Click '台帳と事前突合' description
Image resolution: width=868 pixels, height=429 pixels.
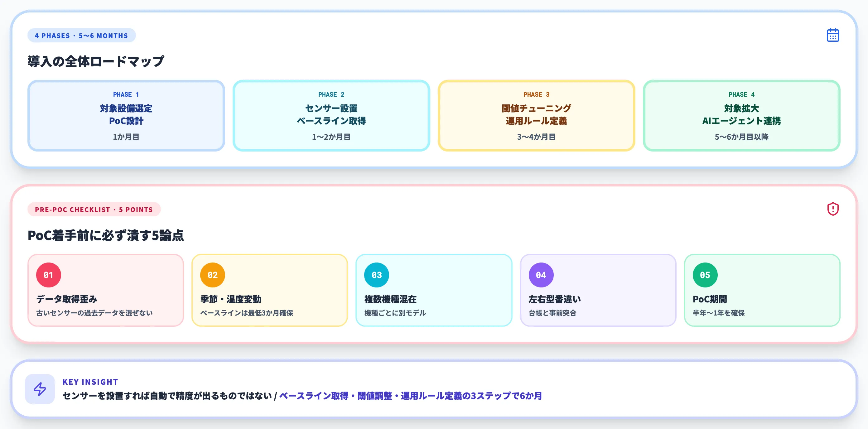pos(552,313)
